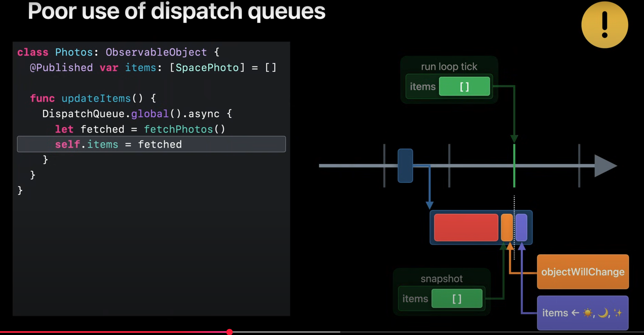Image resolution: width=644 pixels, height=335 pixels.
Task: Click the 'snapshot' label
Action: [x=441, y=279]
